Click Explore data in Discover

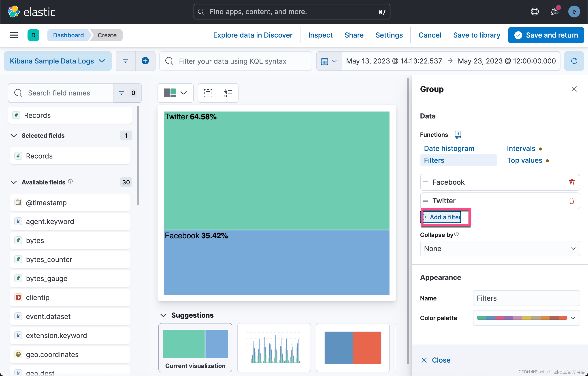253,35
